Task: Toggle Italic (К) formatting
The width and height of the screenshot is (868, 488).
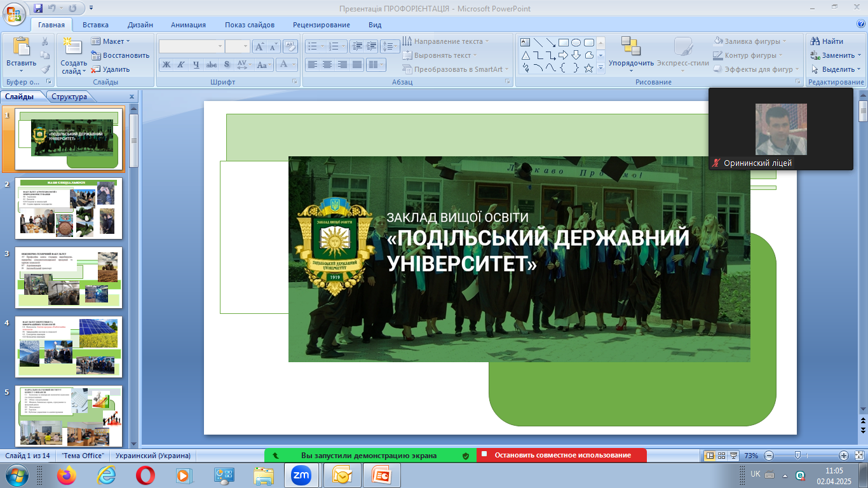Action: point(181,65)
